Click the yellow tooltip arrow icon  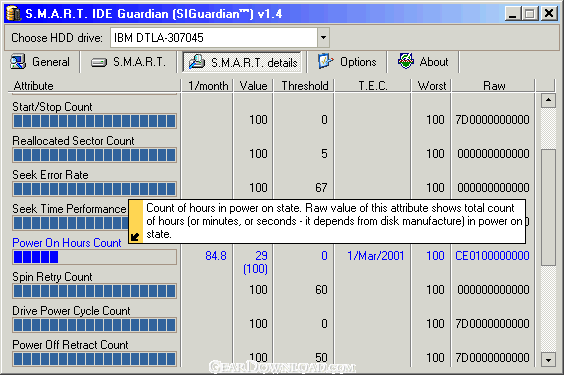pyautogui.click(x=135, y=237)
